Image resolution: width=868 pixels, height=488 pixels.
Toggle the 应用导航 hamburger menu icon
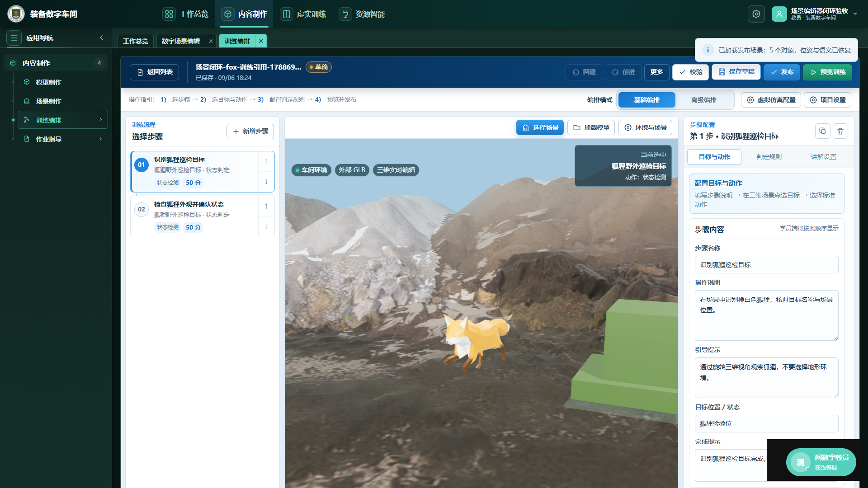tap(14, 38)
